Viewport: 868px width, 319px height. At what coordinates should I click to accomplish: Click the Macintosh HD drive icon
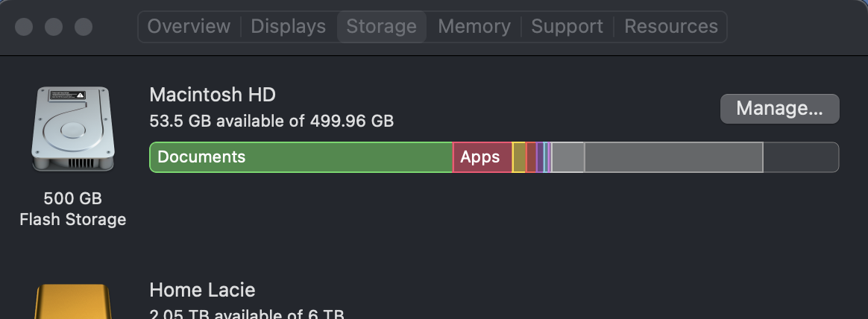[72, 129]
